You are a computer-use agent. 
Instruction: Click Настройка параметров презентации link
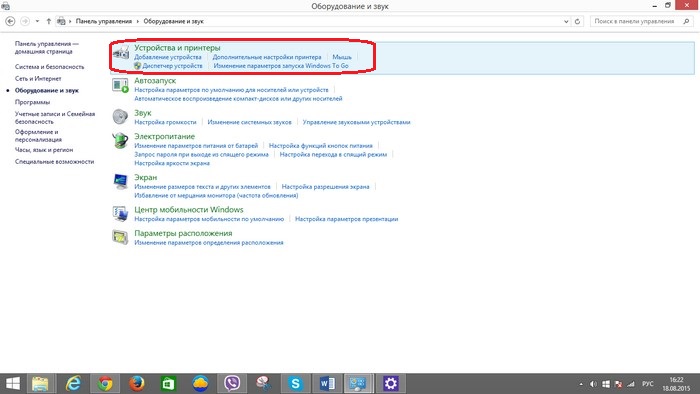[346, 219]
